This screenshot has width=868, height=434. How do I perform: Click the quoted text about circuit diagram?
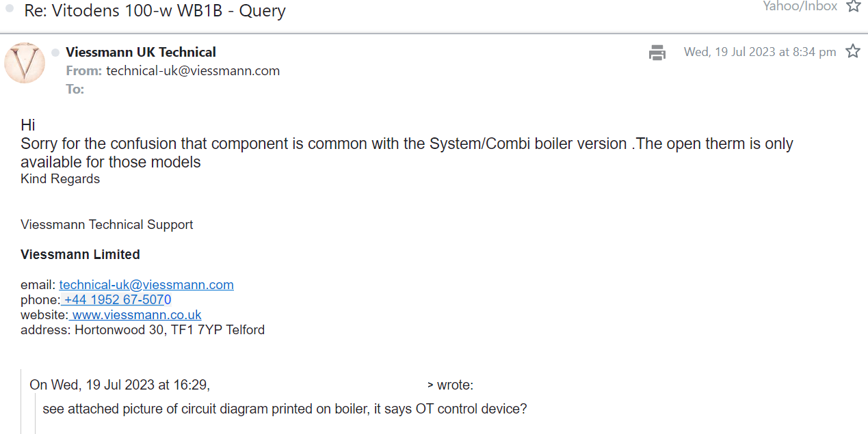(x=285, y=409)
